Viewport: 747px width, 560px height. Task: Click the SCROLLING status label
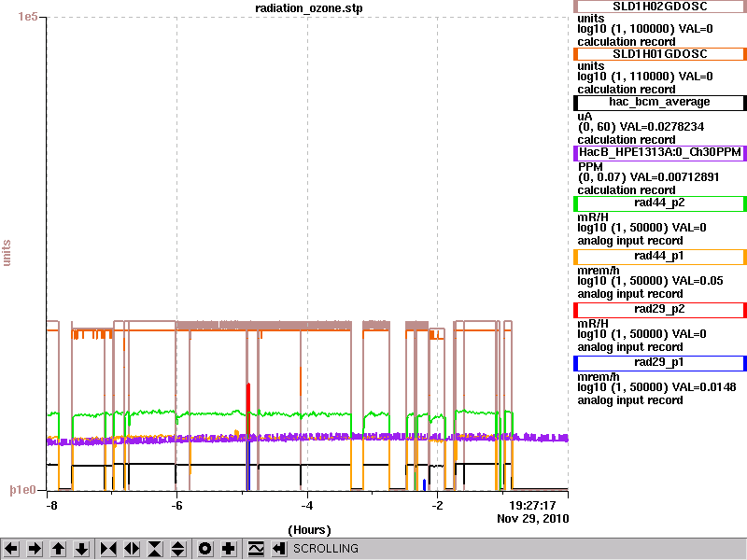(325, 549)
